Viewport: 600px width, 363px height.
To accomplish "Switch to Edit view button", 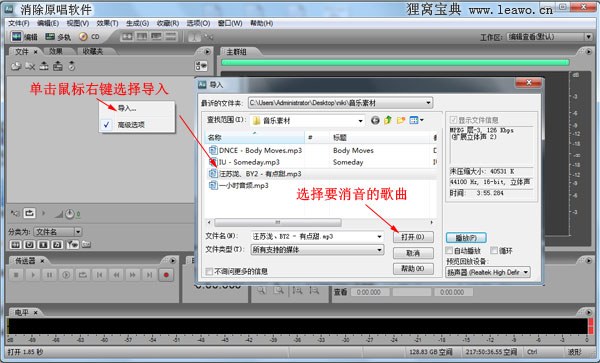I will [x=24, y=37].
